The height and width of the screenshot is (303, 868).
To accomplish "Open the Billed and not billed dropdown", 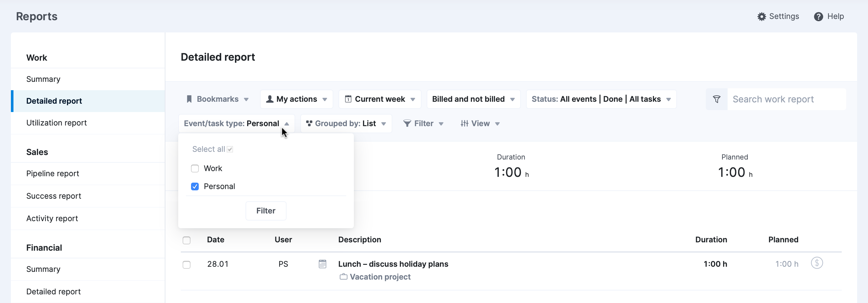I will pos(473,99).
